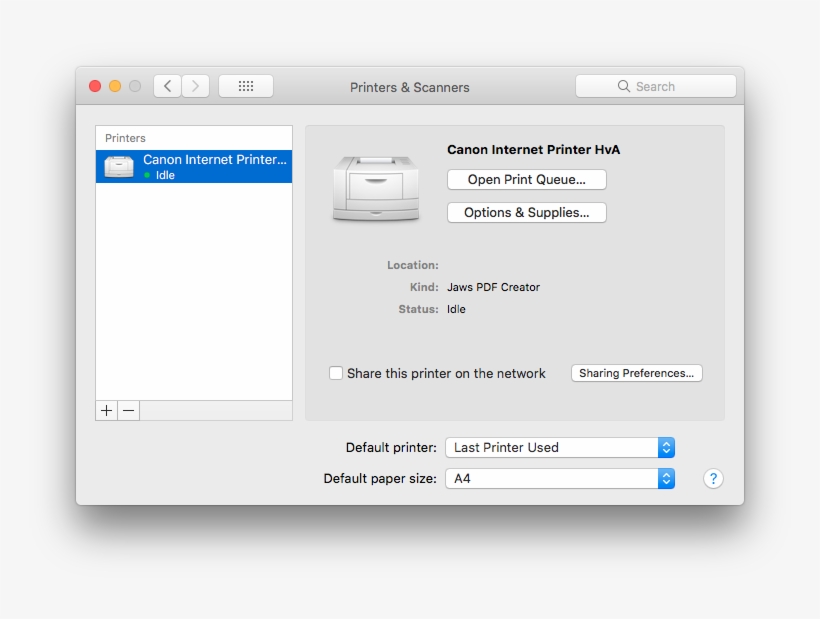Image resolution: width=820 pixels, height=619 pixels.
Task: Enable Share this printer on the network
Action: 336,373
